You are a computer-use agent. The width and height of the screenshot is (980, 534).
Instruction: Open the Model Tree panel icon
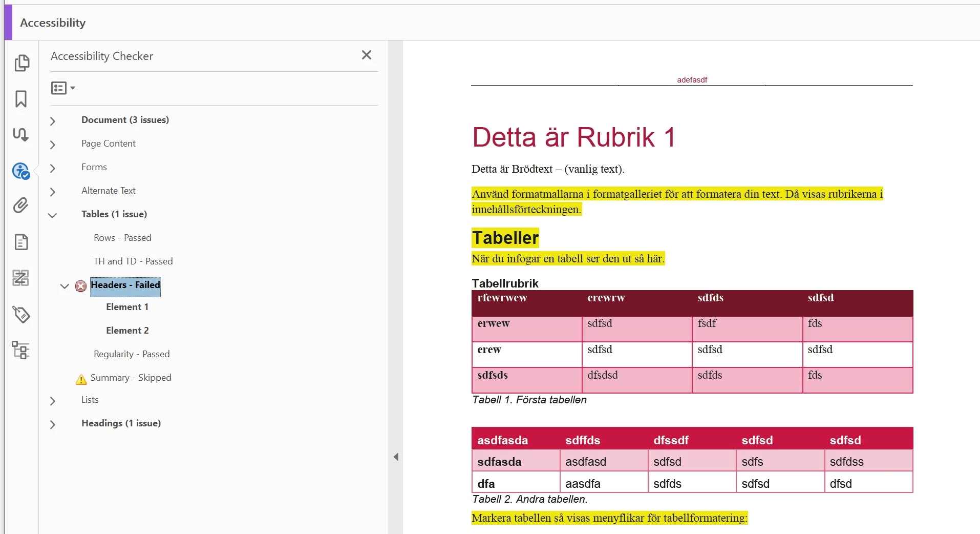click(x=21, y=350)
